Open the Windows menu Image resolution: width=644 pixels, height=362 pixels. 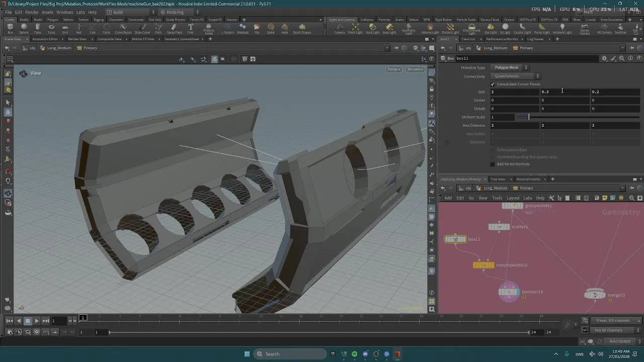[x=64, y=12]
